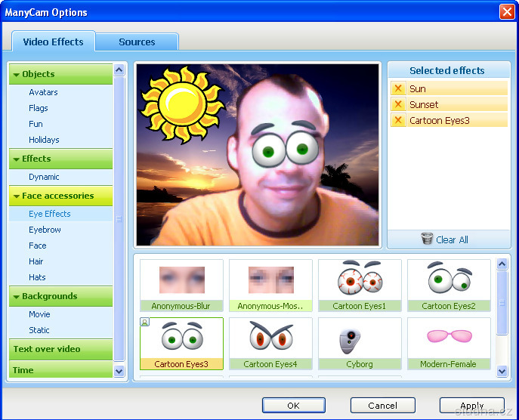Image resolution: width=519 pixels, height=420 pixels.
Task: Click the effects gallery scroll down arrow
Action: (502, 371)
